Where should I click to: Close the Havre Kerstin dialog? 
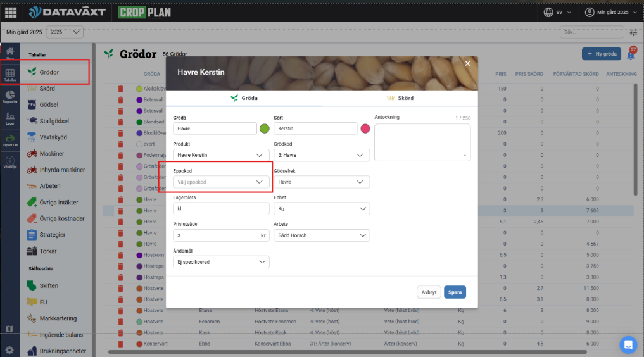tap(467, 63)
